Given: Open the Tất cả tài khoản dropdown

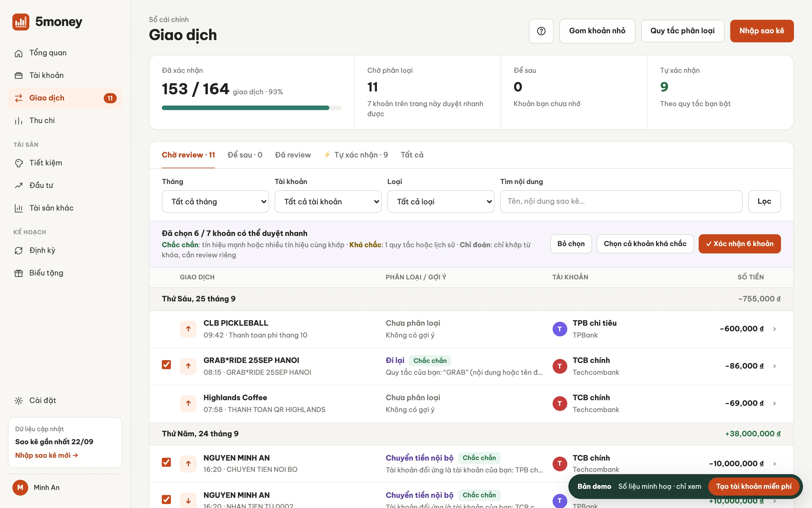Looking at the screenshot, I should pyautogui.click(x=328, y=202).
